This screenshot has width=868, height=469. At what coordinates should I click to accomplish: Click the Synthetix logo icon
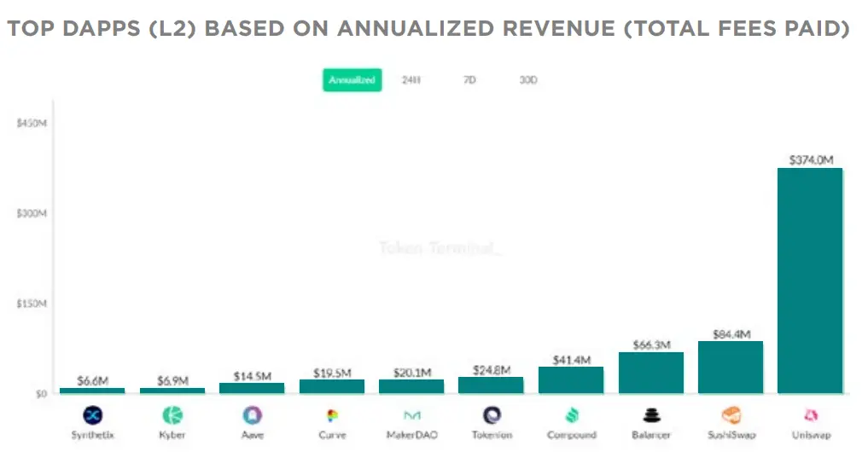click(x=92, y=414)
